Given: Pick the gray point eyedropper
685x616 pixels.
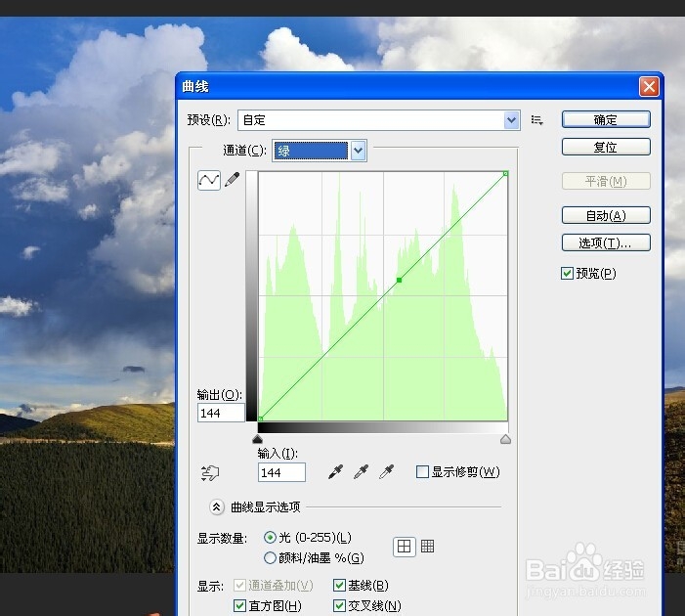Looking at the screenshot, I should coord(362,471).
